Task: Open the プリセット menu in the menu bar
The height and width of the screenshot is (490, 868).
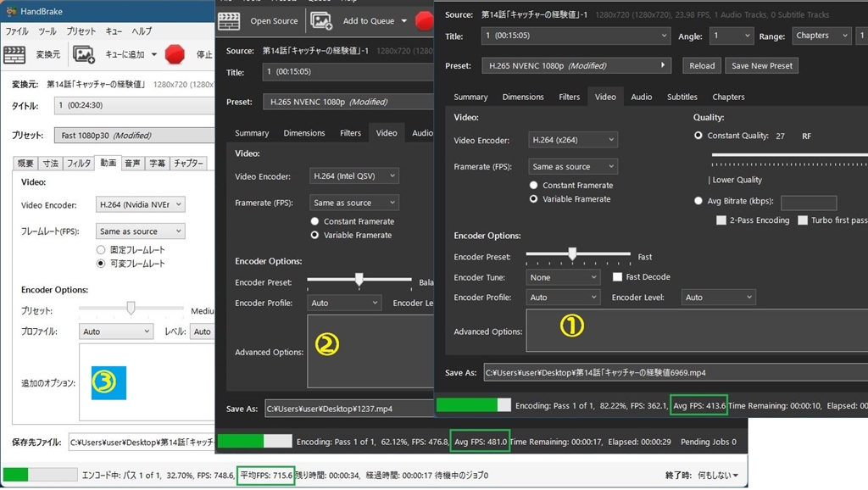Action: coord(81,31)
